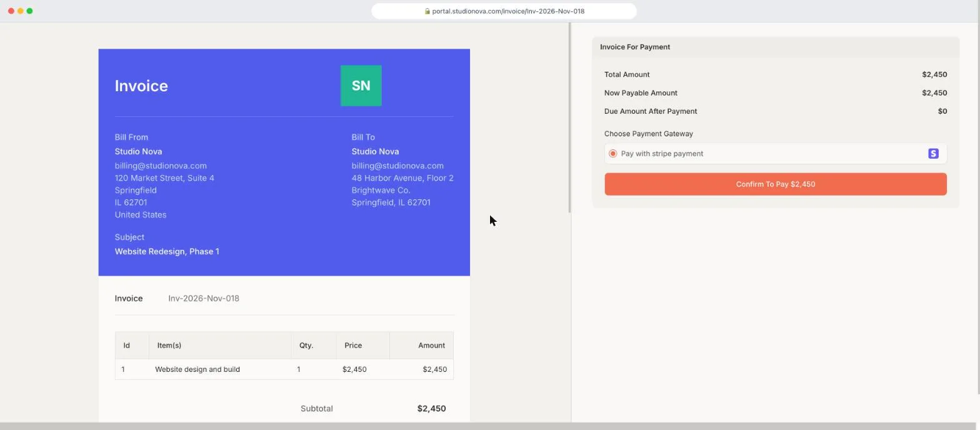
Task: Click Due Amount After Payment label
Action: [651, 111]
